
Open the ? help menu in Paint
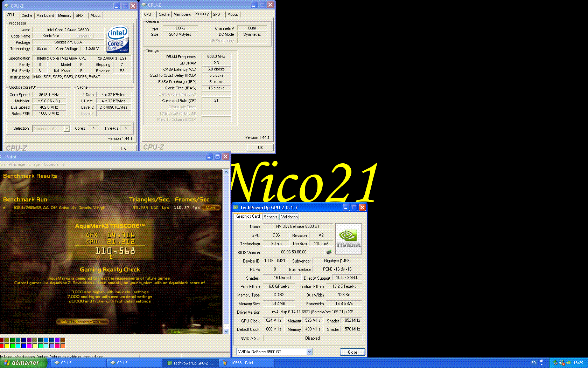pos(64,164)
